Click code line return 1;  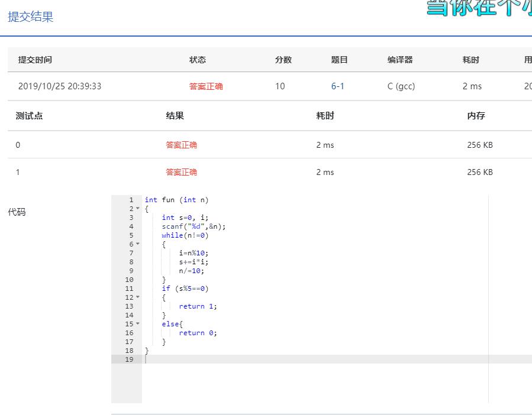198,306
